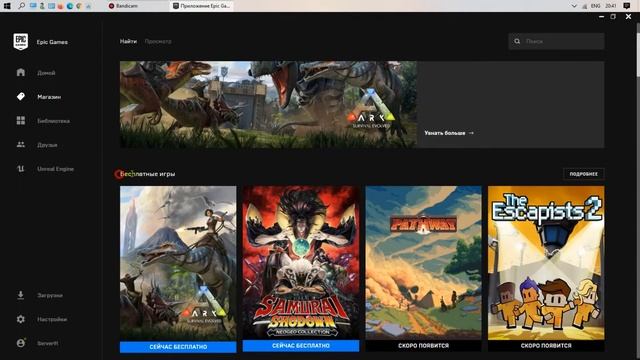Select the Epic Games taskbar window button
This screenshot has height=360, width=640.
tap(202, 6)
